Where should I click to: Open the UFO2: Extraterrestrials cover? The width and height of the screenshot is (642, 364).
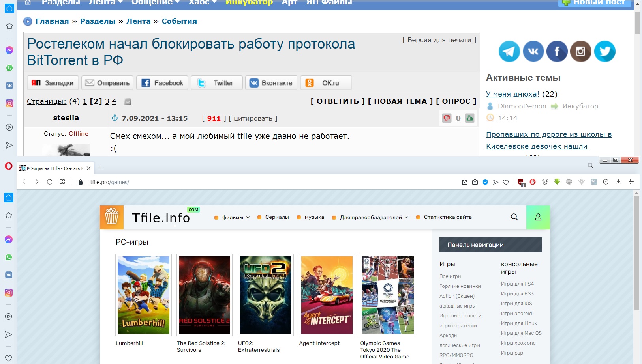[266, 295]
